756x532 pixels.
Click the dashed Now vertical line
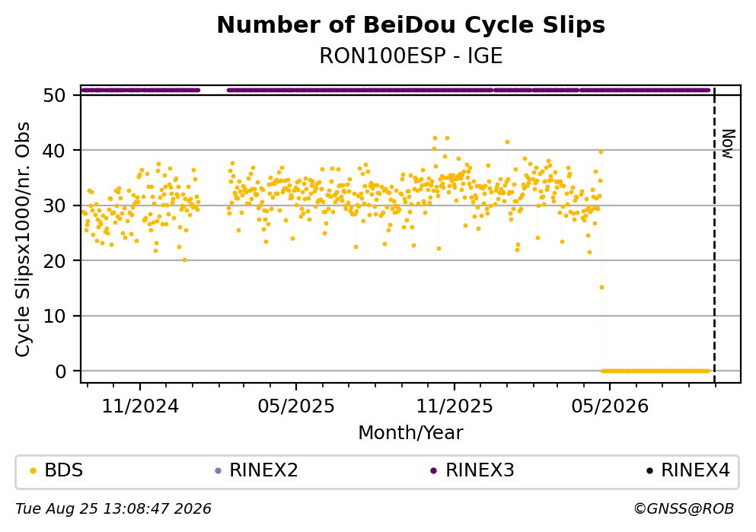coord(715,234)
